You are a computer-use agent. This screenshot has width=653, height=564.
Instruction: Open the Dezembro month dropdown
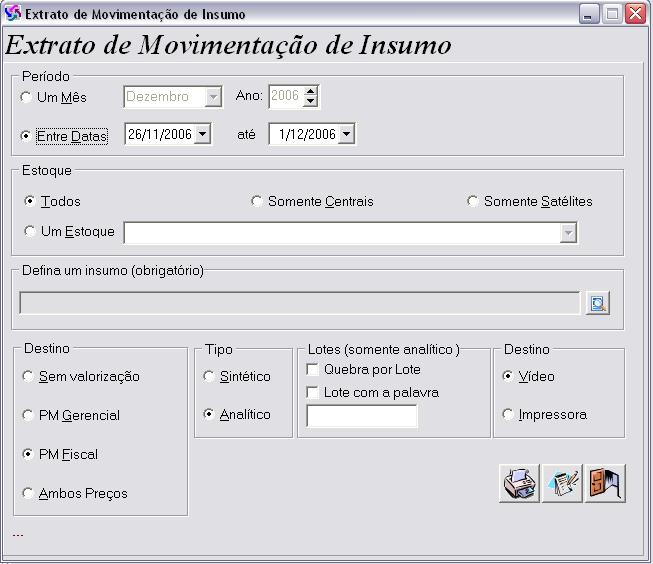click(213, 97)
